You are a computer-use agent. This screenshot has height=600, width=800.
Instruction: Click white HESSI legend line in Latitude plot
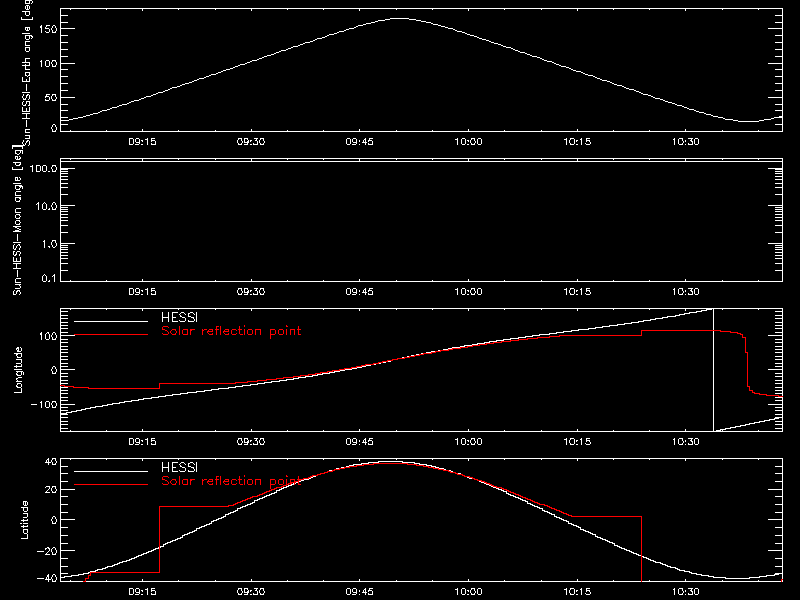111,471
